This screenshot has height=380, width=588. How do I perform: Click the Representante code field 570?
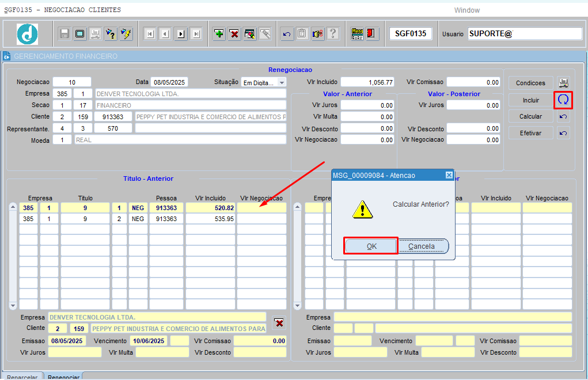point(113,128)
